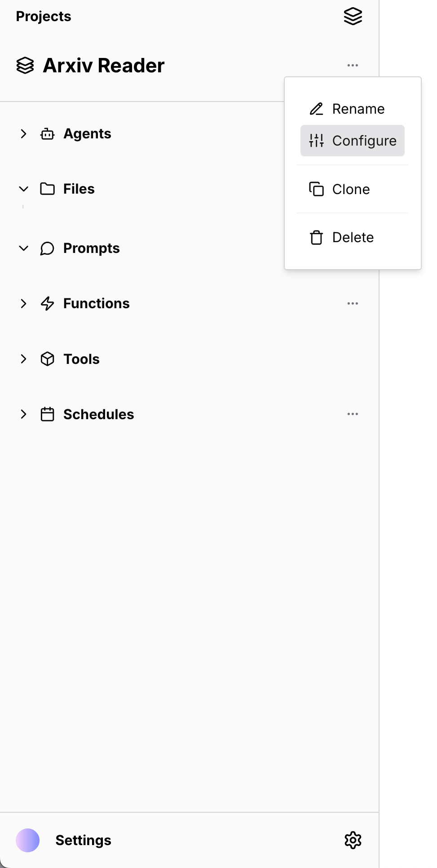437x868 pixels.
Task: Select the Agents robot icon
Action: pyautogui.click(x=47, y=134)
